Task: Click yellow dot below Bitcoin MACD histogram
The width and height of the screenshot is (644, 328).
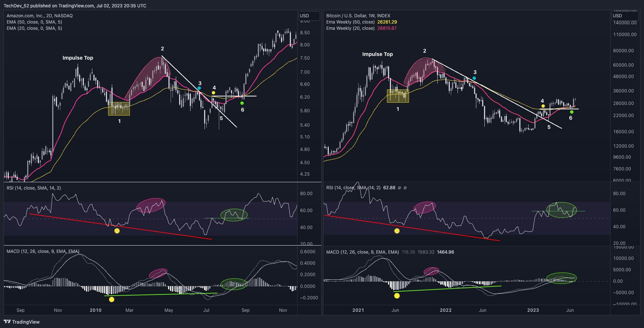Action: (396, 296)
